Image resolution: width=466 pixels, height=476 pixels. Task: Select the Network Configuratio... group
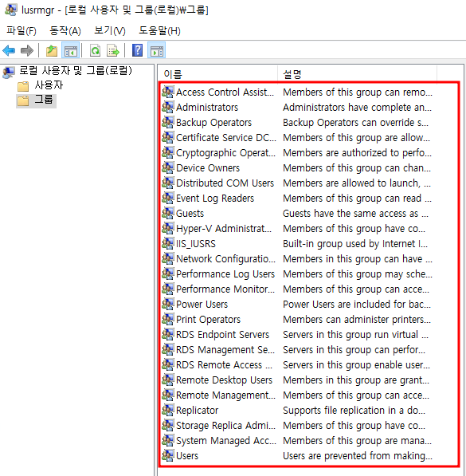pos(225,258)
